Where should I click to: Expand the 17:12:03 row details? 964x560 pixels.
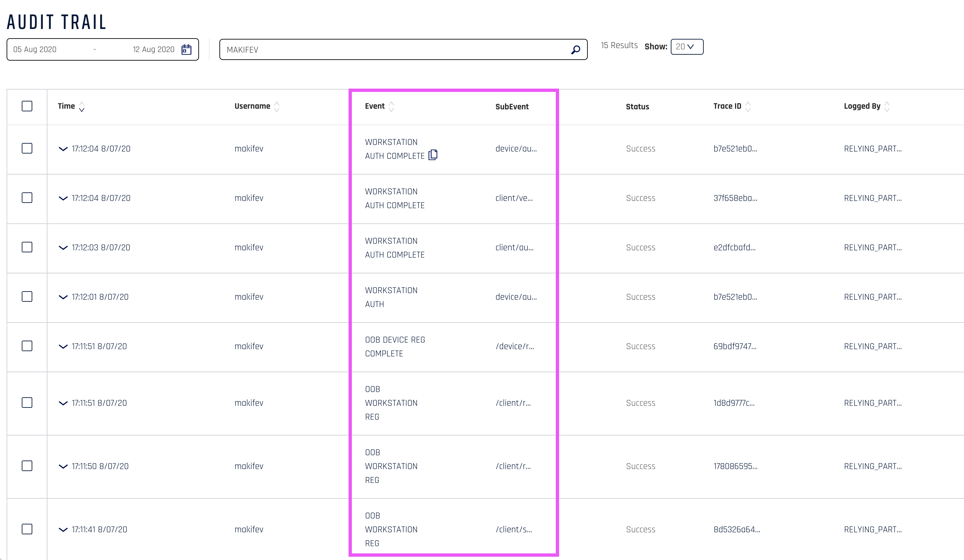[x=63, y=247]
